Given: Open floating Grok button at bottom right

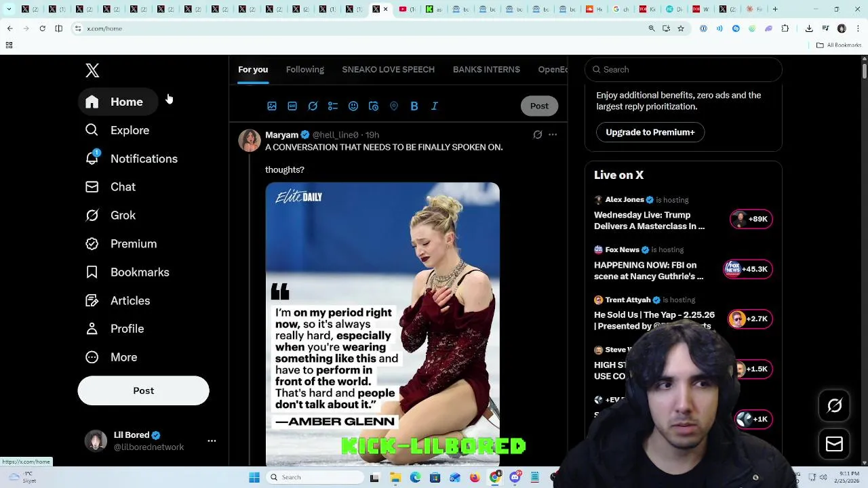Looking at the screenshot, I should [x=835, y=406].
